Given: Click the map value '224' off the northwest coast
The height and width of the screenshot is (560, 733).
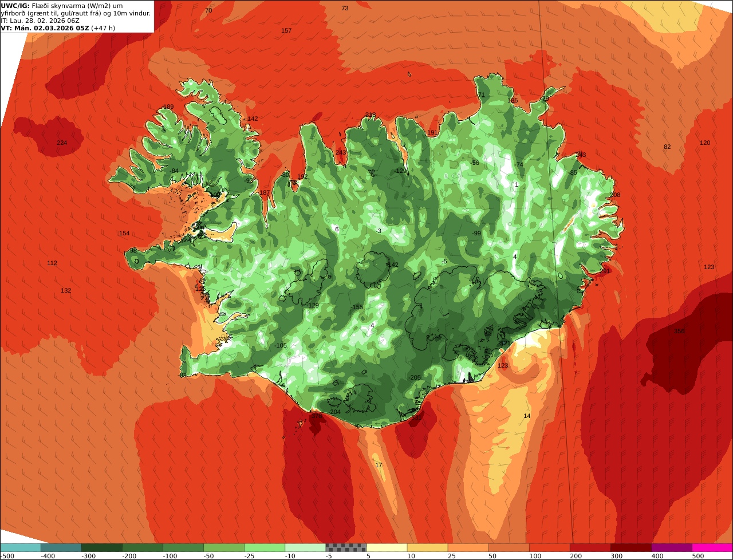Looking at the screenshot, I should pos(62,143).
